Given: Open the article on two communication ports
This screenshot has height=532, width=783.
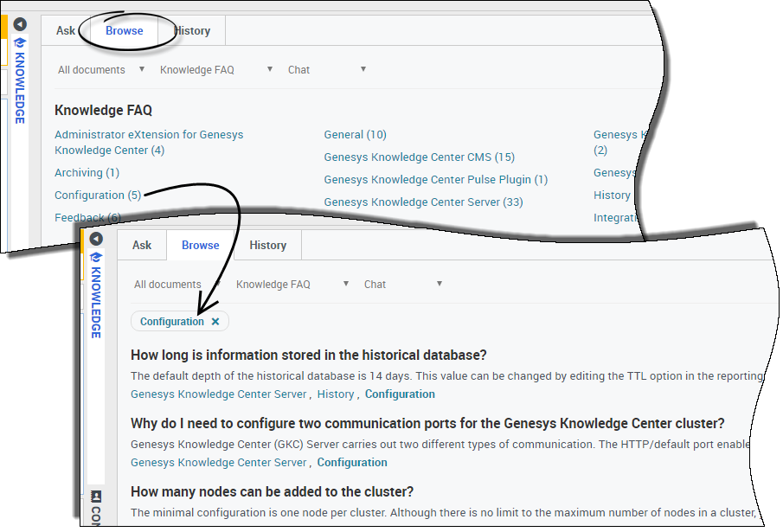Looking at the screenshot, I should [x=427, y=423].
